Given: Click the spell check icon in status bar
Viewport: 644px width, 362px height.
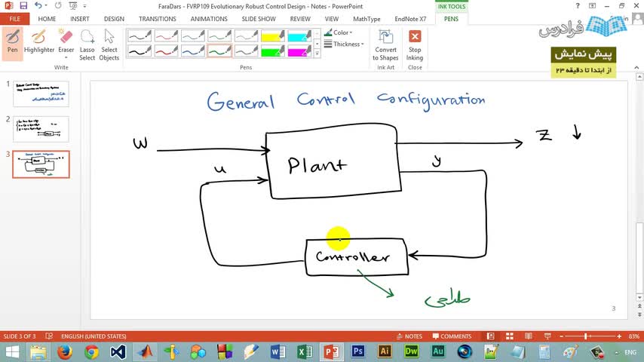Looking at the screenshot, I should click(x=49, y=336).
